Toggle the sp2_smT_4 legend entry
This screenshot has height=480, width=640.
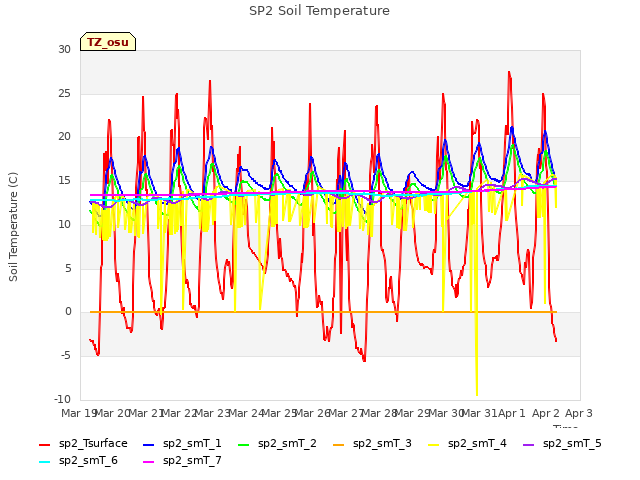coord(467,444)
